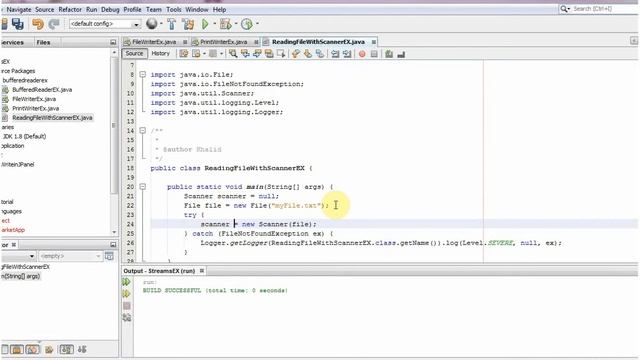Stop macro recording icon
Viewport: 640px width, 360px height.
point(374,54)
